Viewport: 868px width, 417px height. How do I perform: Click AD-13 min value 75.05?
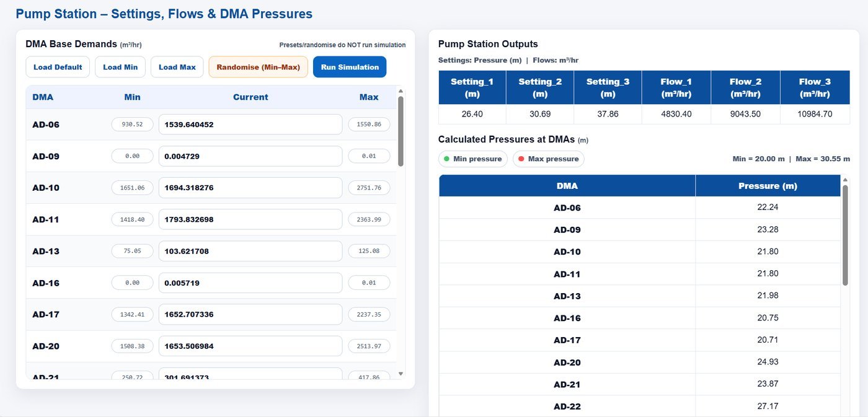point(132,251)
